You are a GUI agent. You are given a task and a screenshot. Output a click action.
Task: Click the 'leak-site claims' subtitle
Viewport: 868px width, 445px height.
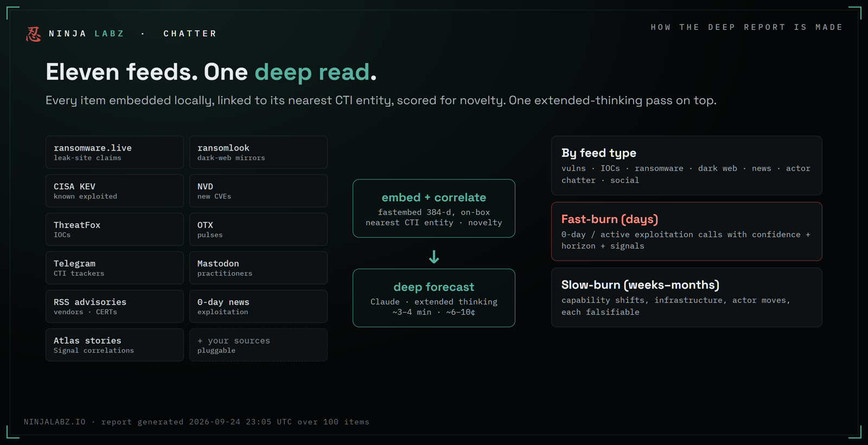coord(87,158)
